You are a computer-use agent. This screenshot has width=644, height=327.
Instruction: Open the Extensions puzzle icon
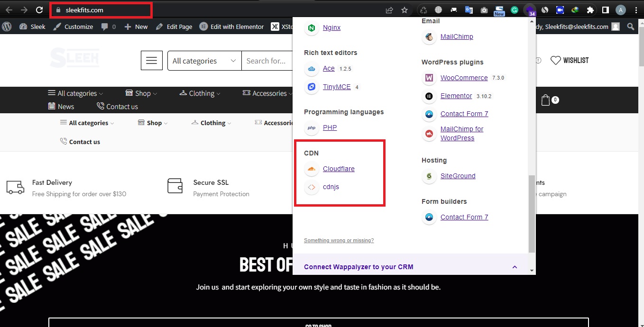point(590,10)
